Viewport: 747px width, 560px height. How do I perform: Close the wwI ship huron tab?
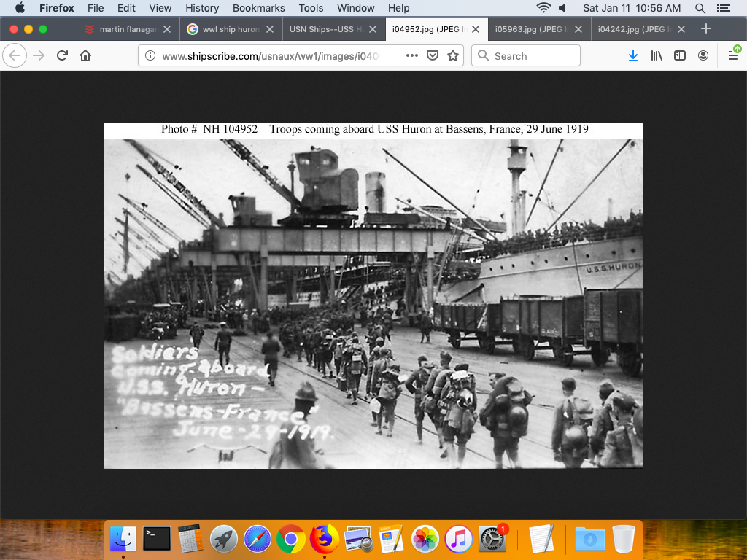[x=269, y=29]
